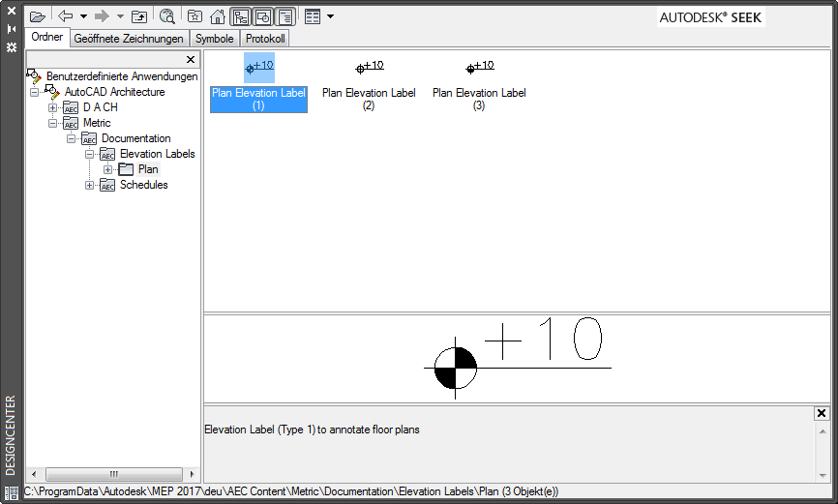The image size is (838, 504).
Task: Click description scrollbar down arrow
Action: coord(823,475)
